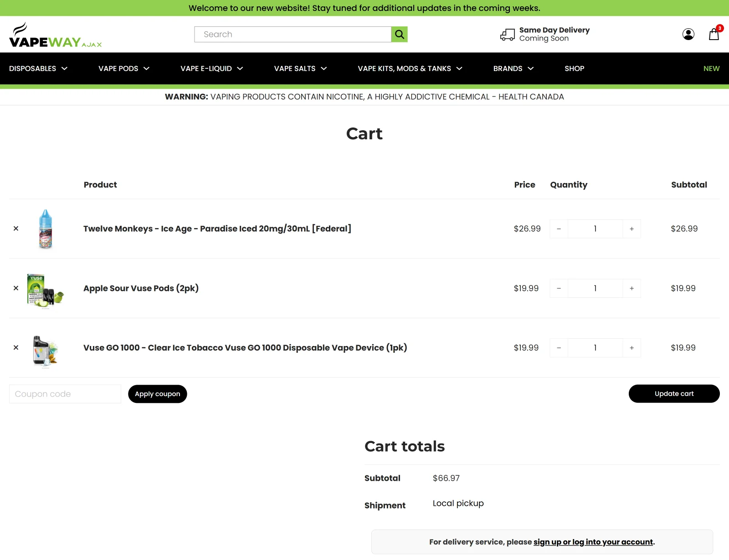
Task: Open Apple Sour Vuse Pods (2pk) product
Action: [141, 288]
